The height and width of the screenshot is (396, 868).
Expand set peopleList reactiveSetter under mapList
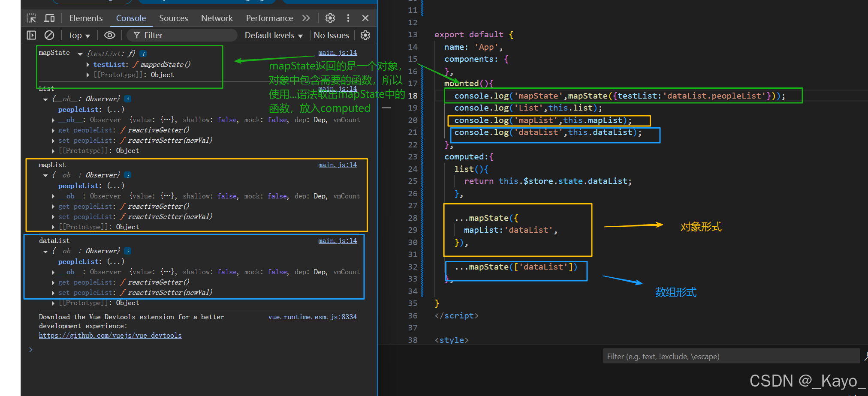coord(53,217)
